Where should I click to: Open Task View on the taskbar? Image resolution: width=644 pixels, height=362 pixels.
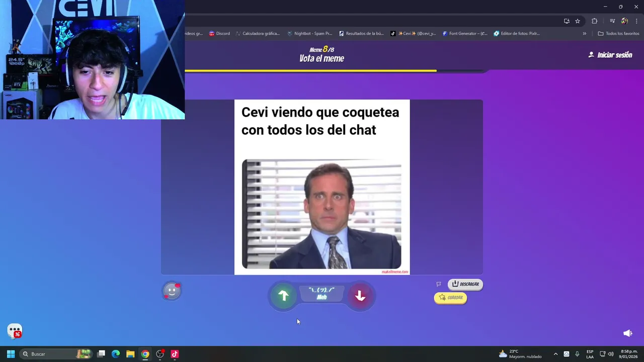101,354
